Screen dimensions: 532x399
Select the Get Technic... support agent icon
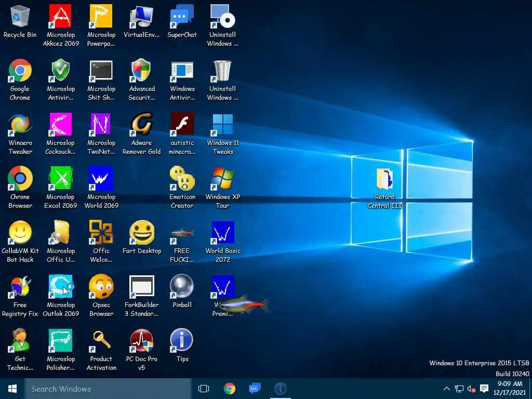tap(20, 340)
